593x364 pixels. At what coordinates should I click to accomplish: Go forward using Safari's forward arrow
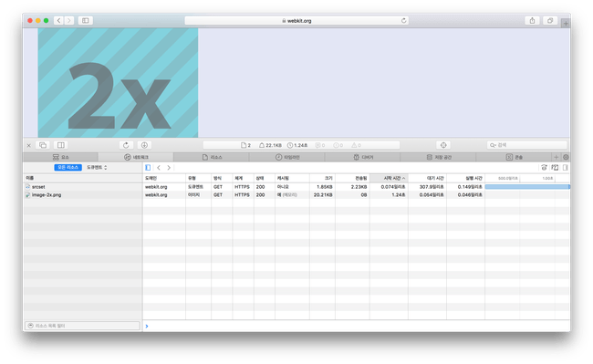68,20
